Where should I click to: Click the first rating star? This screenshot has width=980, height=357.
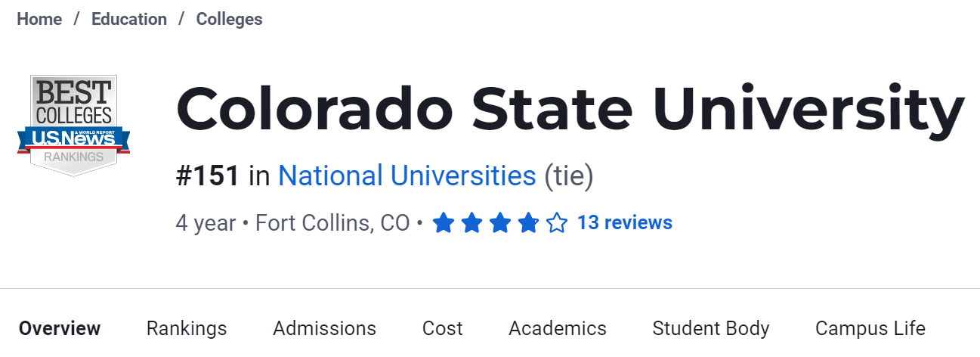click(443, 223)
